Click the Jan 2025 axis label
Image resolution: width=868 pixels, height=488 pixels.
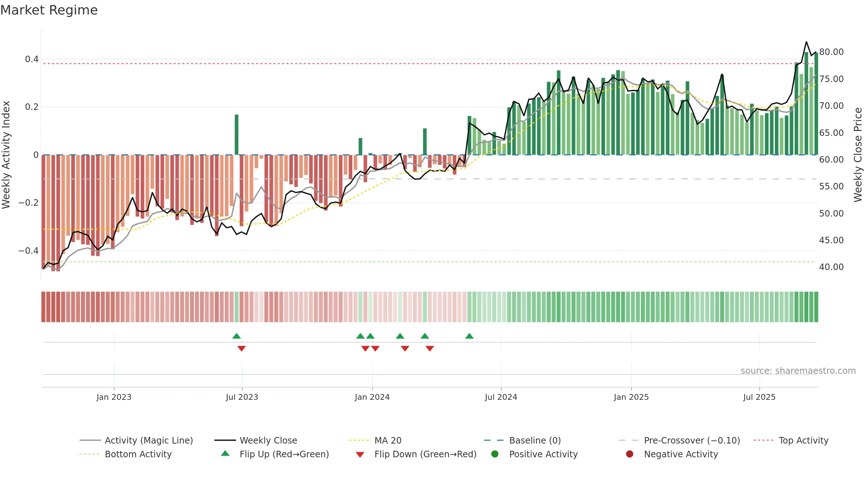(x=631, y=397)
